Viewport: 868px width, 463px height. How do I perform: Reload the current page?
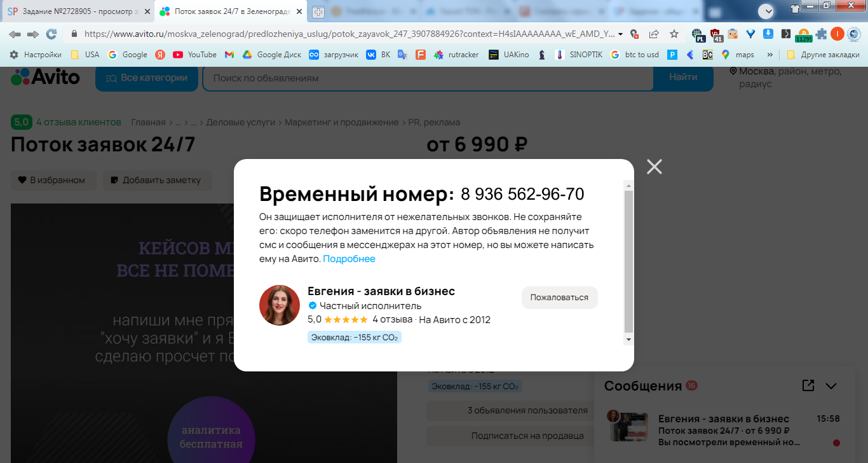click(x=51, y=34)
